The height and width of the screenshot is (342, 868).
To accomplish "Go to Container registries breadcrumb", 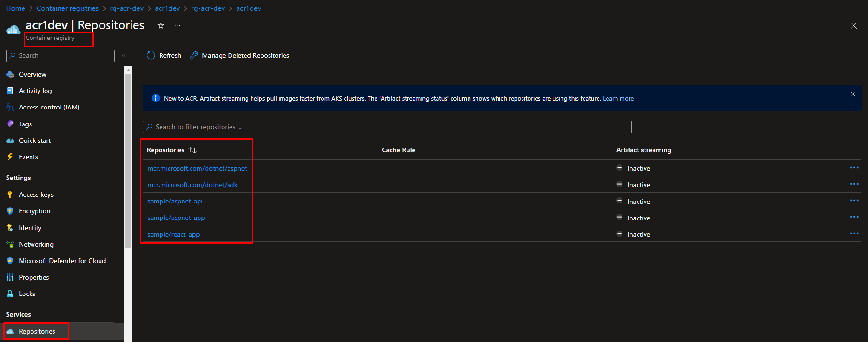I will (x=68, y=8).
